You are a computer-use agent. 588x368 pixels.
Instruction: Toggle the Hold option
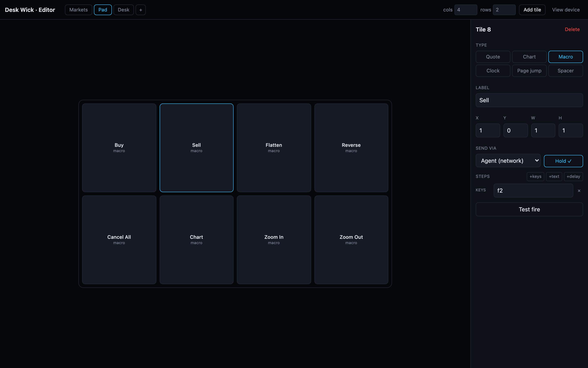563,161
